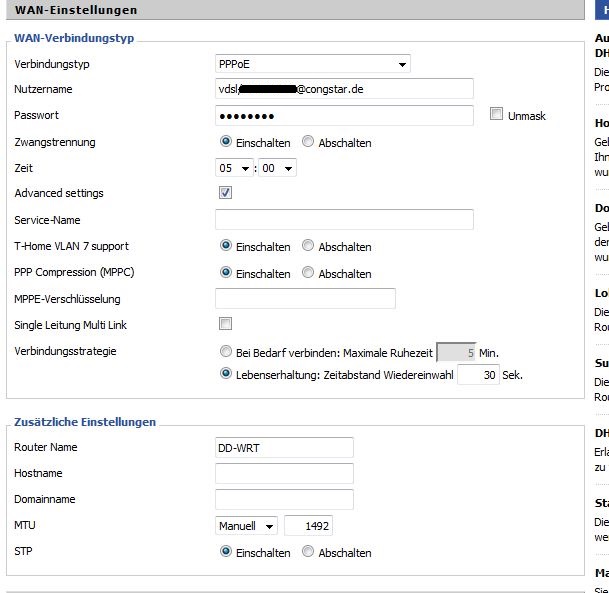The height and width of the screenshot is (593, 609).
Task: Enable Single Leitung Multi Link checkbox
Action: click(225, 324)
